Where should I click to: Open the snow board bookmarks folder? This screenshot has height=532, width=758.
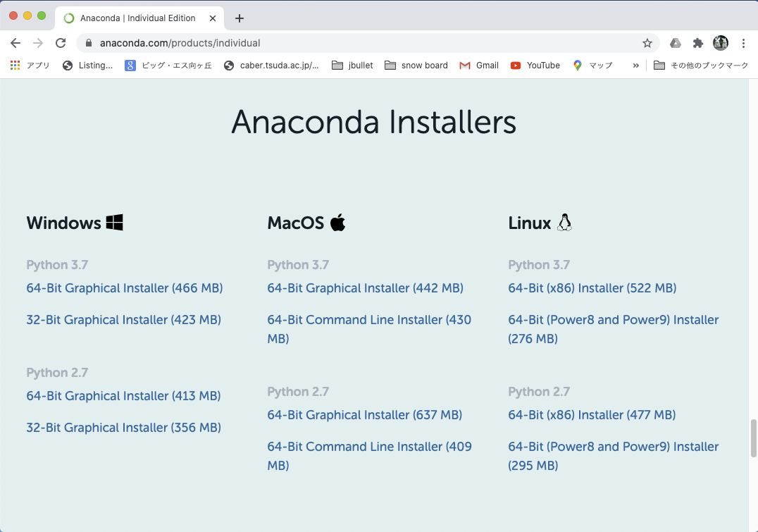(x=416, y=66)
